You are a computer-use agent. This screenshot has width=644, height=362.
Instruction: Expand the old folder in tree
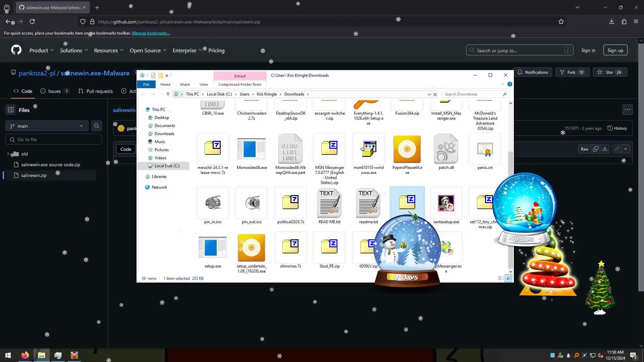point(8,154)
